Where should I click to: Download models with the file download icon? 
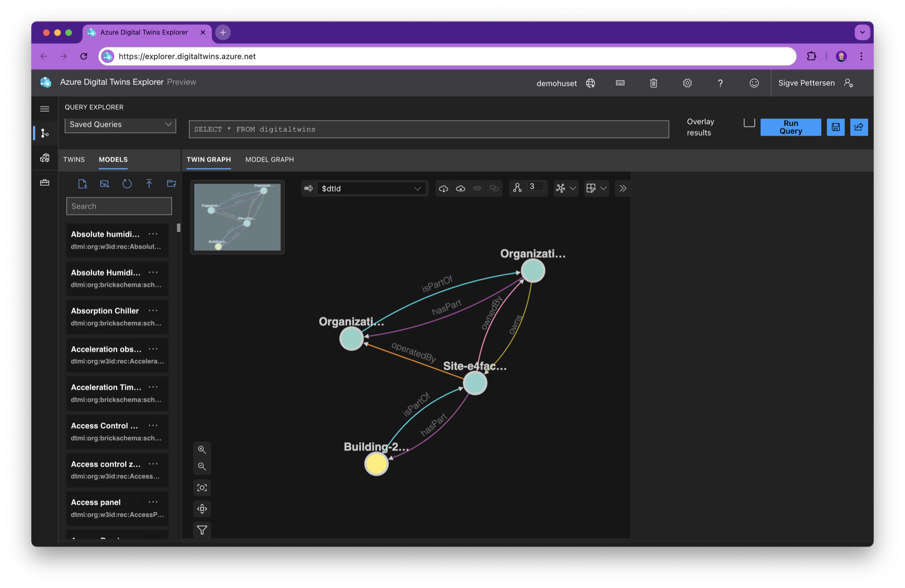(82, 184)
